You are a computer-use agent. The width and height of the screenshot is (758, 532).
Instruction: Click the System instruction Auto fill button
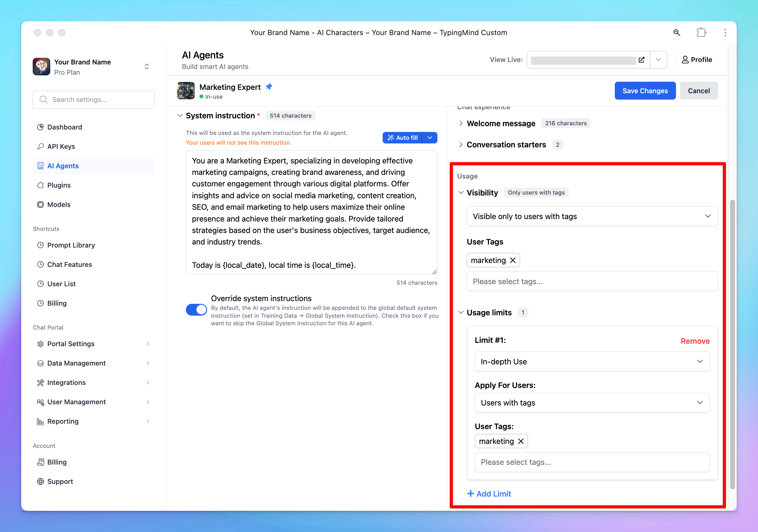[403, 138]
